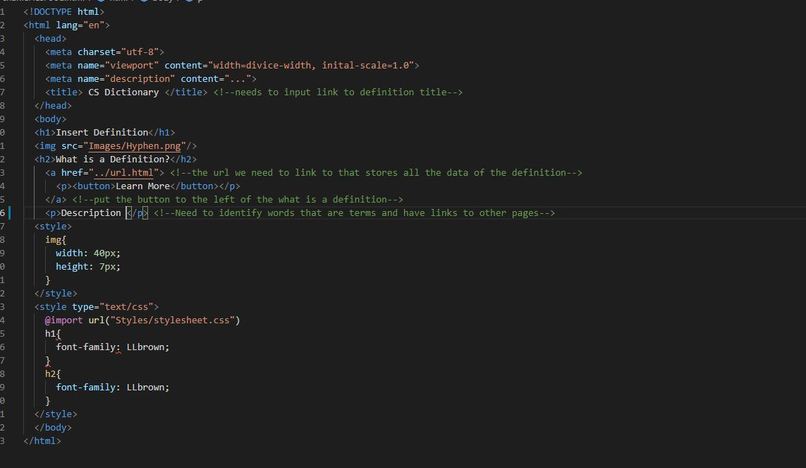Image resolution: width=806 pixels, height=468 pixels.
Task: Click the comment about the url storing definition data
Action: 376,172
